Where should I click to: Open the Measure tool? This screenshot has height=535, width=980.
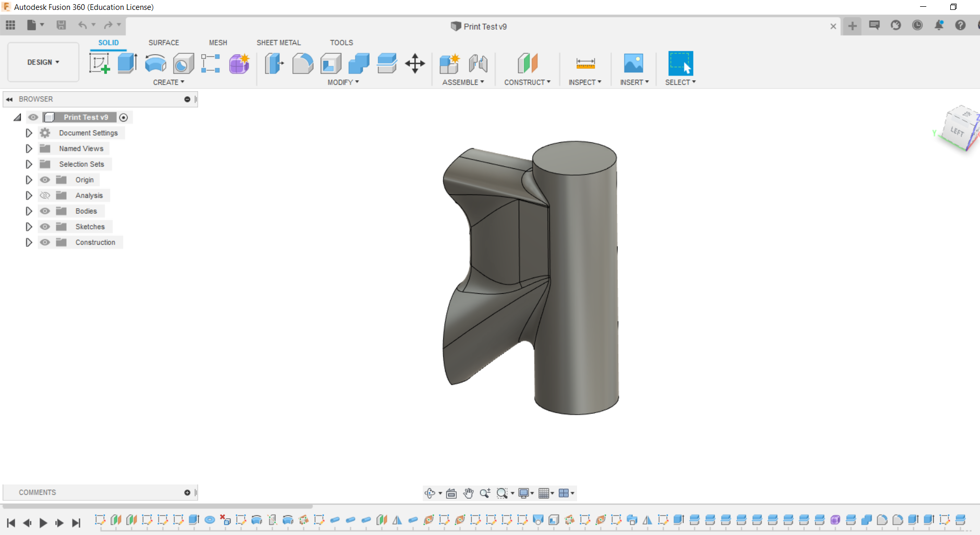click(x=585, y=64)
